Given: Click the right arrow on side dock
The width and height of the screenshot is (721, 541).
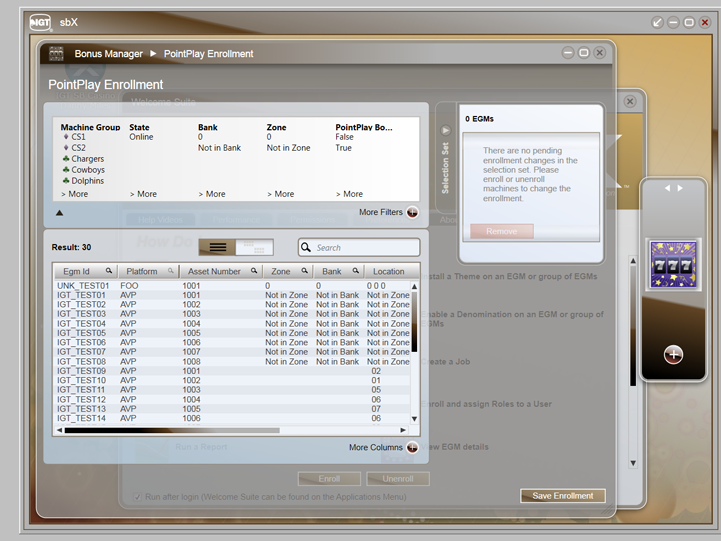Looking at the screenshot, I should [680, 188].
